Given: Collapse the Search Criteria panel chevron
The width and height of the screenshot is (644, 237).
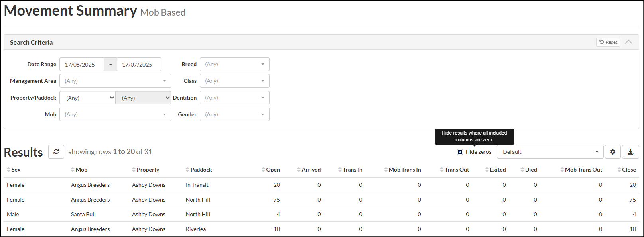Looking at the screenshot, I should pyautogui.click(x=629, y=42).
